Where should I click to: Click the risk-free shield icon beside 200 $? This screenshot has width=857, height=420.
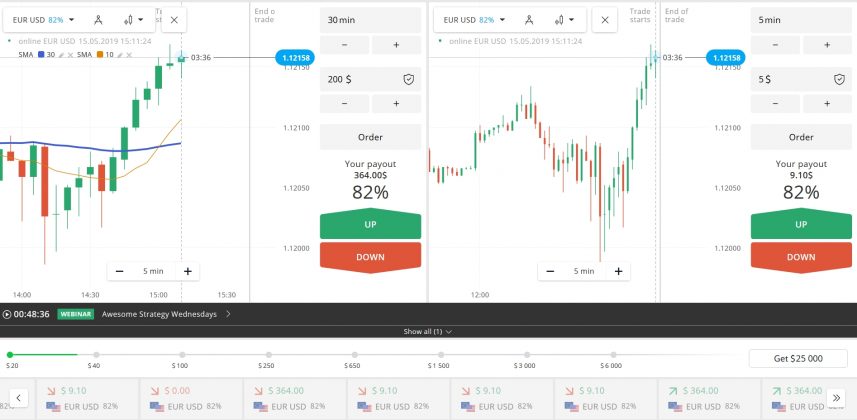coord(408,78)
